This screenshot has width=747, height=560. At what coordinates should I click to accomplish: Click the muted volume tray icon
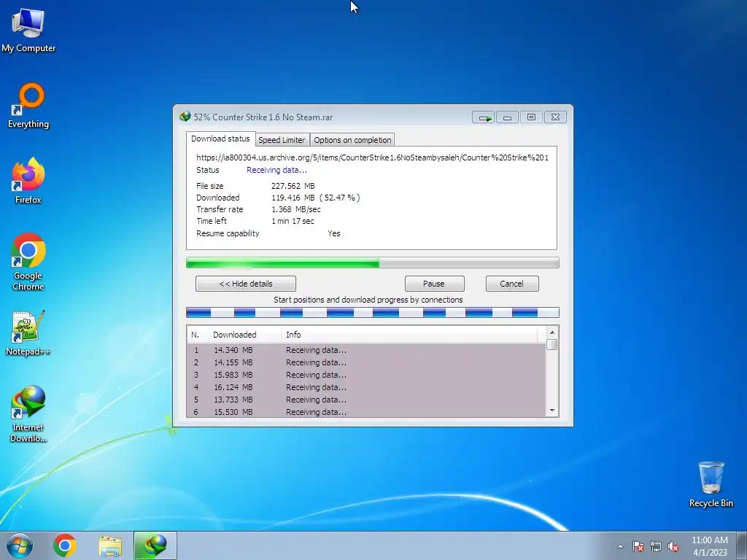(673, 546)
